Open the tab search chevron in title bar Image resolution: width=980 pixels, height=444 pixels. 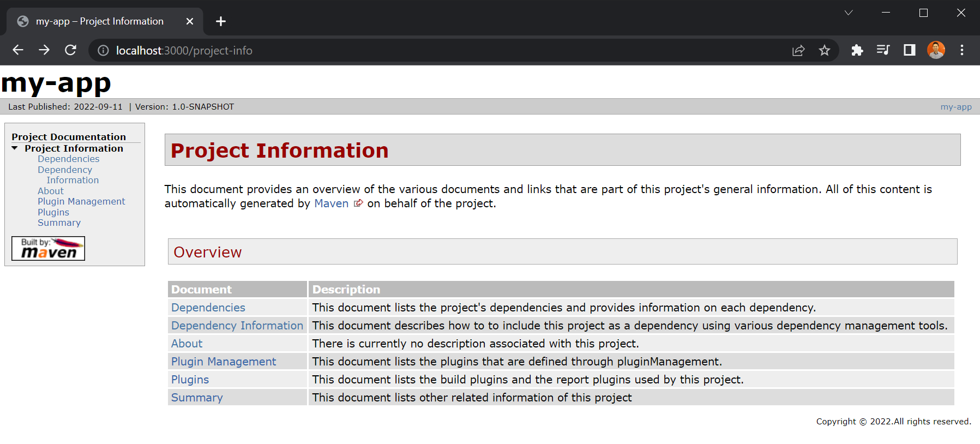click(849, 13)
